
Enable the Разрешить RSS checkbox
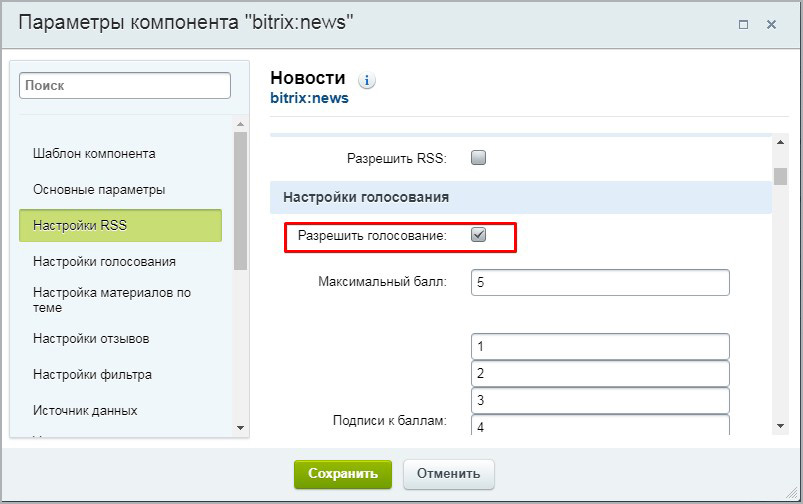[478, 158]
